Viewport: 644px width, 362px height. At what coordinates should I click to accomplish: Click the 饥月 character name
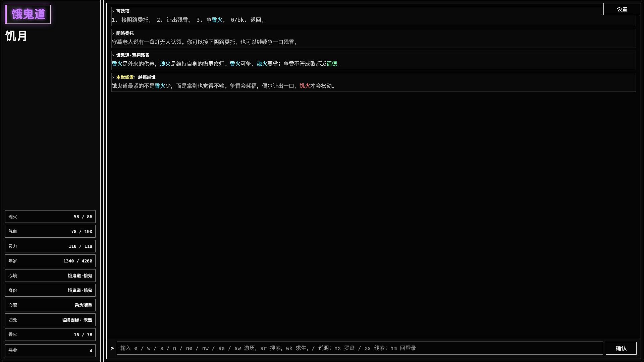(16, 36)
